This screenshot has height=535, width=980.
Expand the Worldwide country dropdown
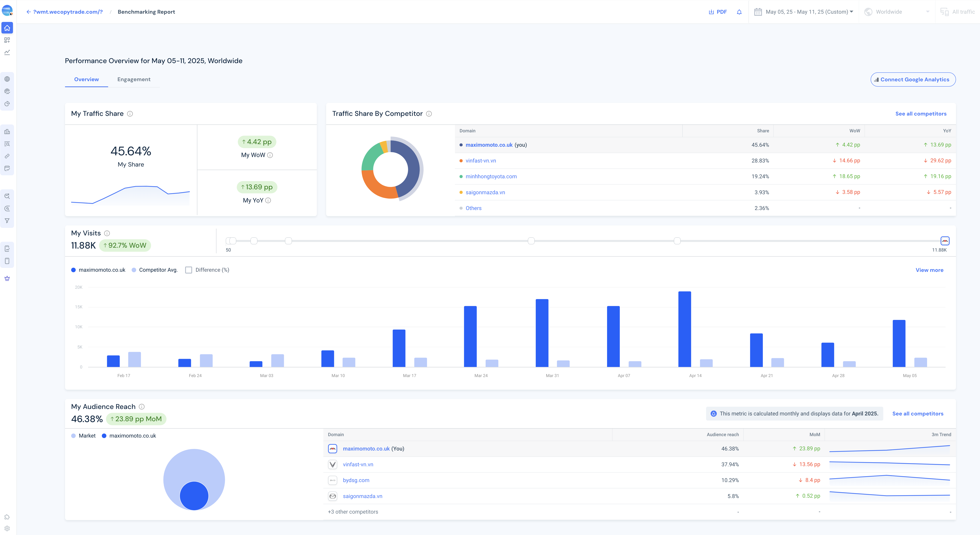click(x=897, y=12)
